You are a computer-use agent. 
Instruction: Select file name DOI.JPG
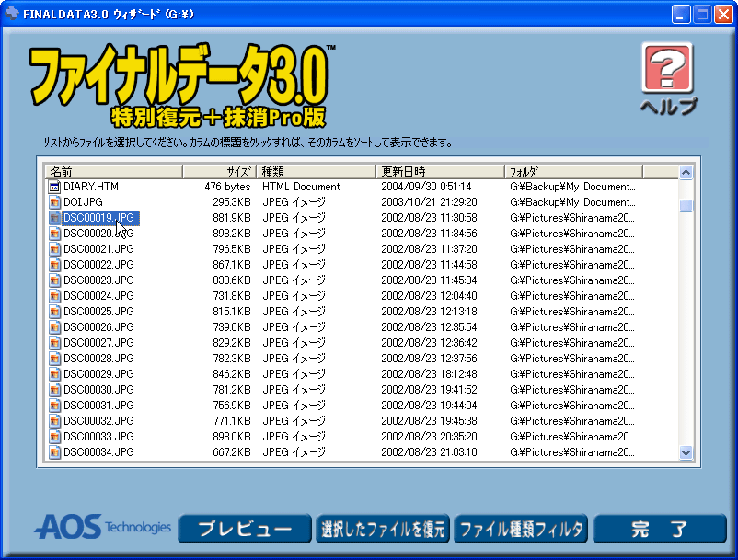[83, 202]
